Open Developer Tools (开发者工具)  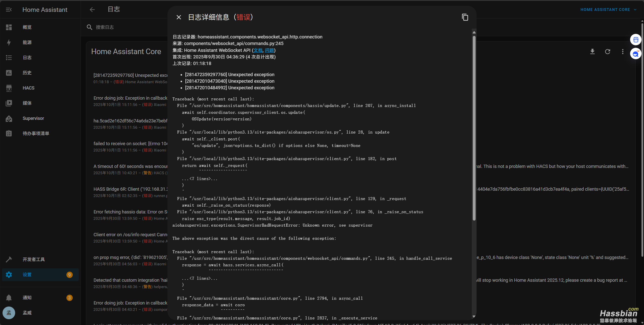coord(34,259)
